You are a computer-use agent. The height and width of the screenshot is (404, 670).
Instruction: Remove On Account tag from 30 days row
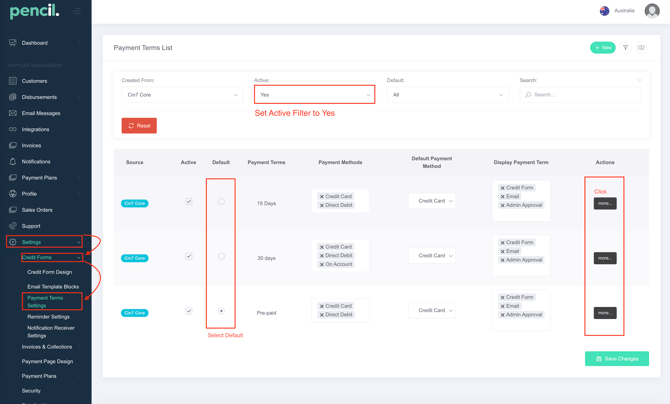coord(322,264)
